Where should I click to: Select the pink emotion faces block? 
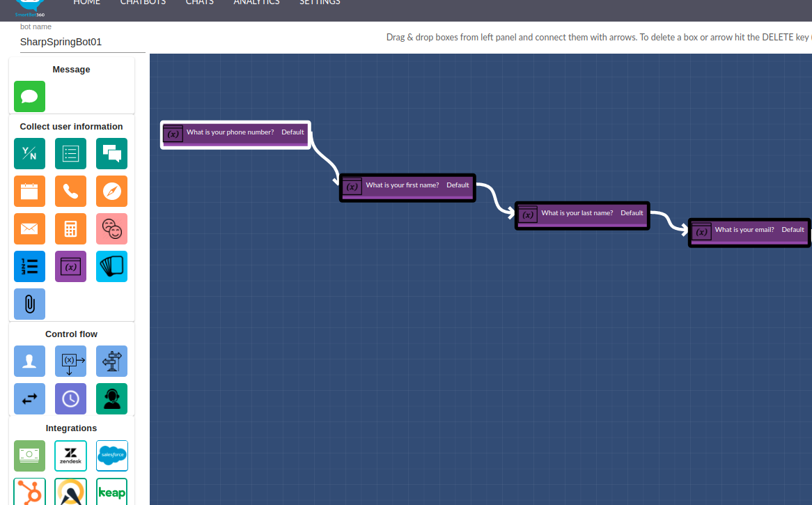(x=112, y=228)
